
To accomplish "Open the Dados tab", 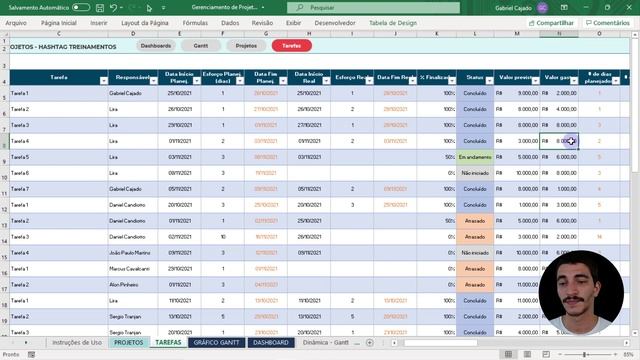I will 230,23.
